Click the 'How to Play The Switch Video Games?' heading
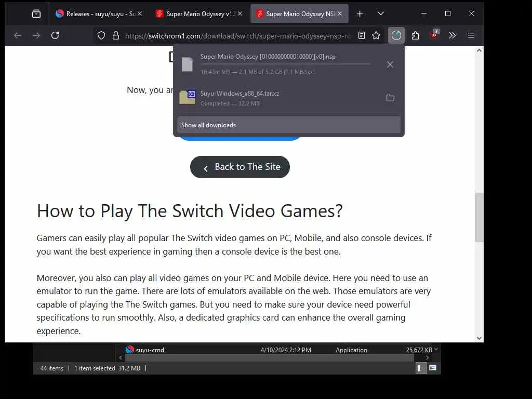Viewport: 532px width, 399px height. point(190,211)
